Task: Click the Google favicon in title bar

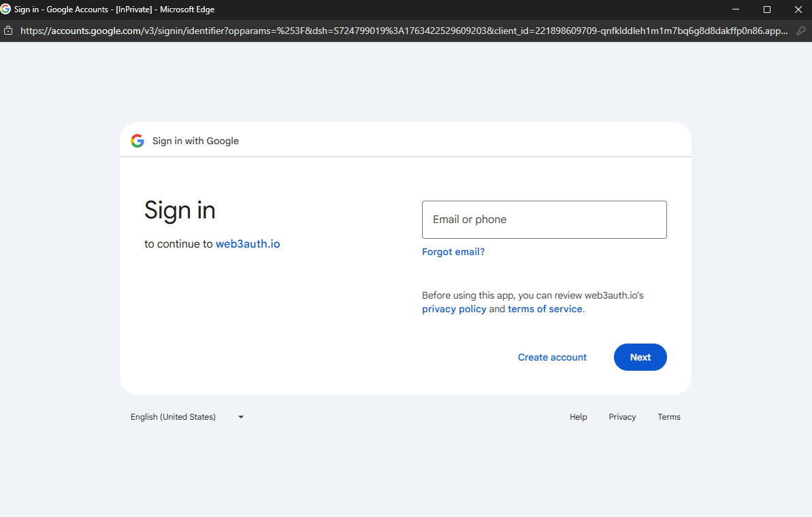Action: point(5,9)
